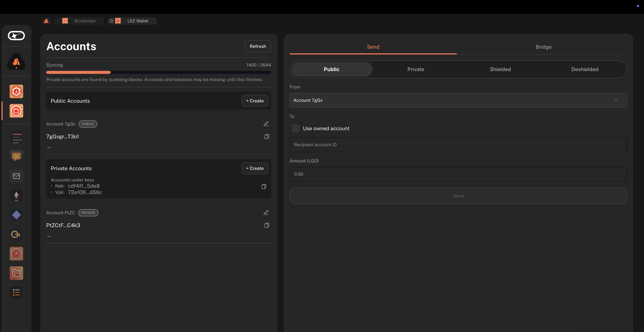The height and width of the screenshot is (332, 644).
Task: Copy the 7gGvgr...T3o1 address
Action: coord(267,137)
